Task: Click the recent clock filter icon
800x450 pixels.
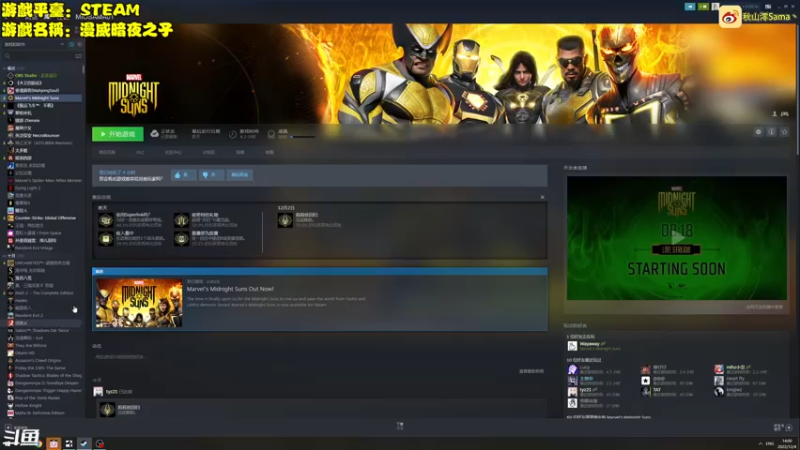Action: (x=71, y=44)
